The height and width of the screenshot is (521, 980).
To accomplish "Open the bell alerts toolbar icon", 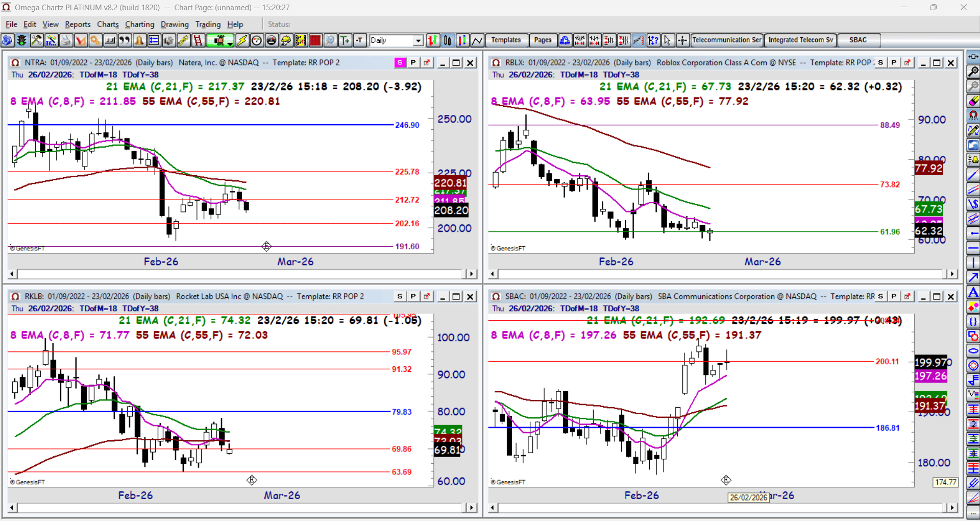I will tap(139, 40).
